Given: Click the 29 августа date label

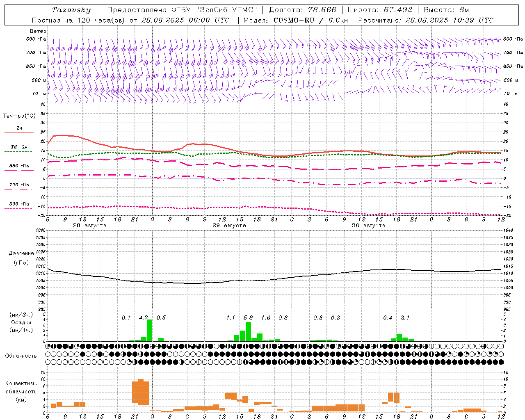Looking at the screenshot, I should 229,226.
